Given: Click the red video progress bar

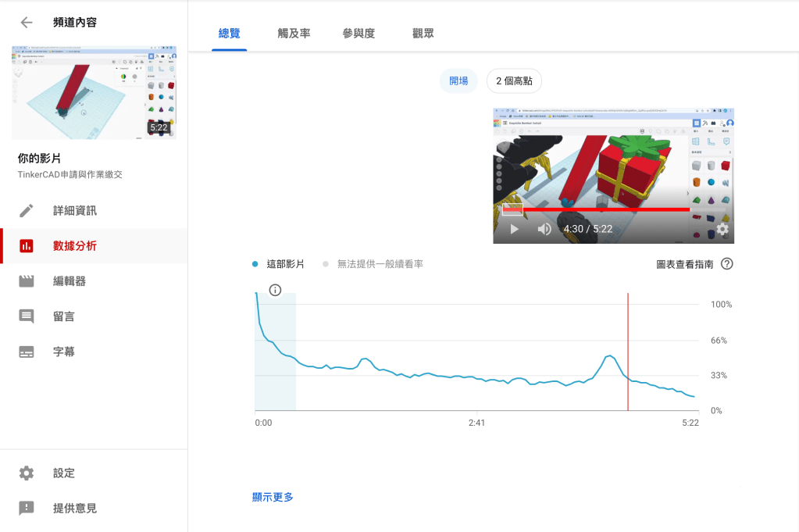Looking at the screenshot, I should click(x=594, y=209).
